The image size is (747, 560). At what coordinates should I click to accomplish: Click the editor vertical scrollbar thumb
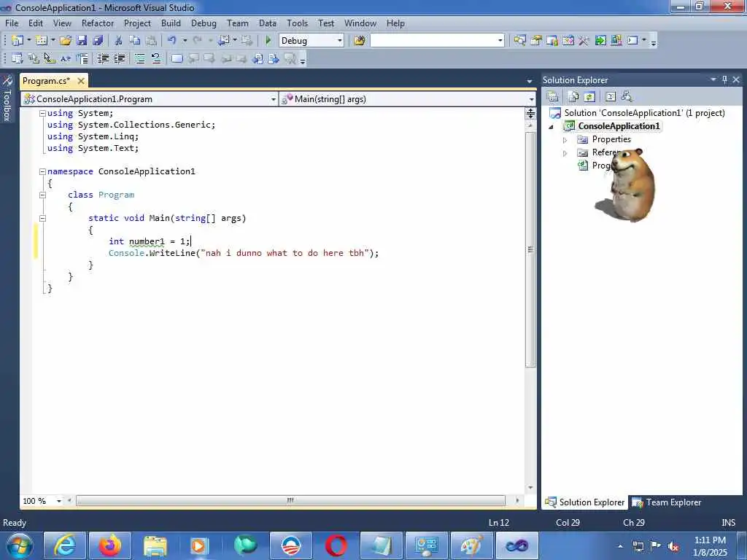click(530, 249)
